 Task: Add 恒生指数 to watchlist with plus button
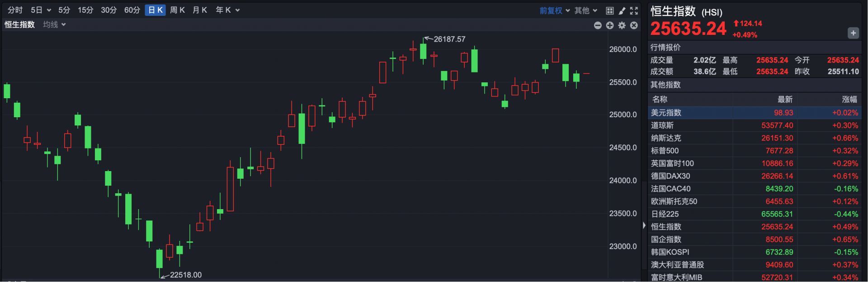pos(853,33)
